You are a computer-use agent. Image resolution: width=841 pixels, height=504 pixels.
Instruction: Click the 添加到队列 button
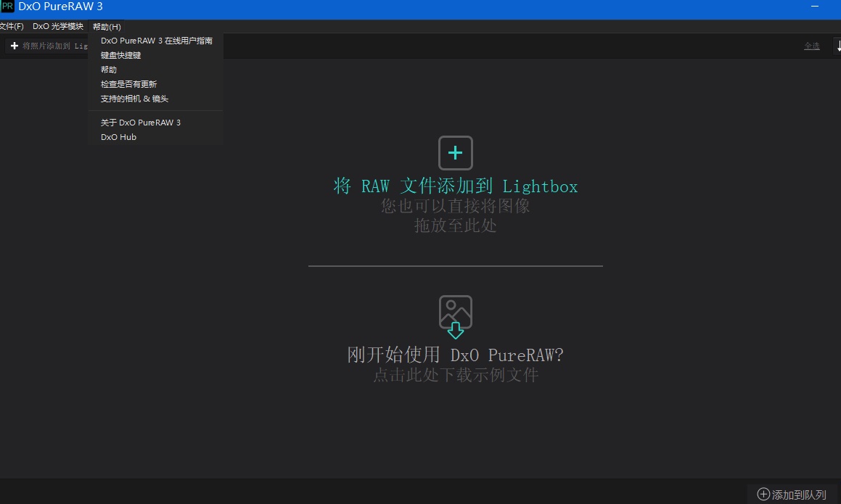click(x=792, y=495)
